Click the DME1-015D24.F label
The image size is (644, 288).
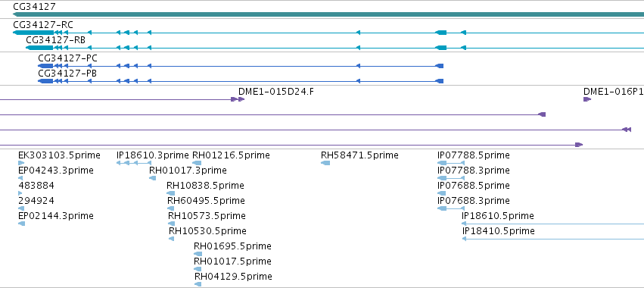point(276,92)
